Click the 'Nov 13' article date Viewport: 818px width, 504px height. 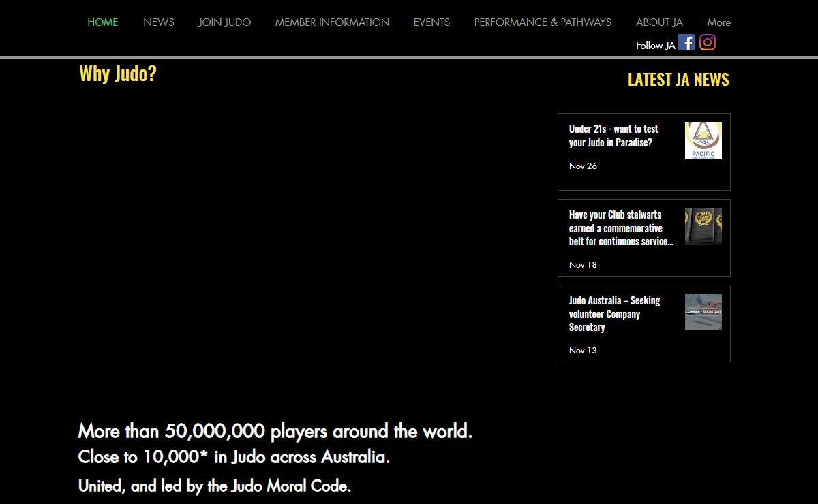coord(583,350)
